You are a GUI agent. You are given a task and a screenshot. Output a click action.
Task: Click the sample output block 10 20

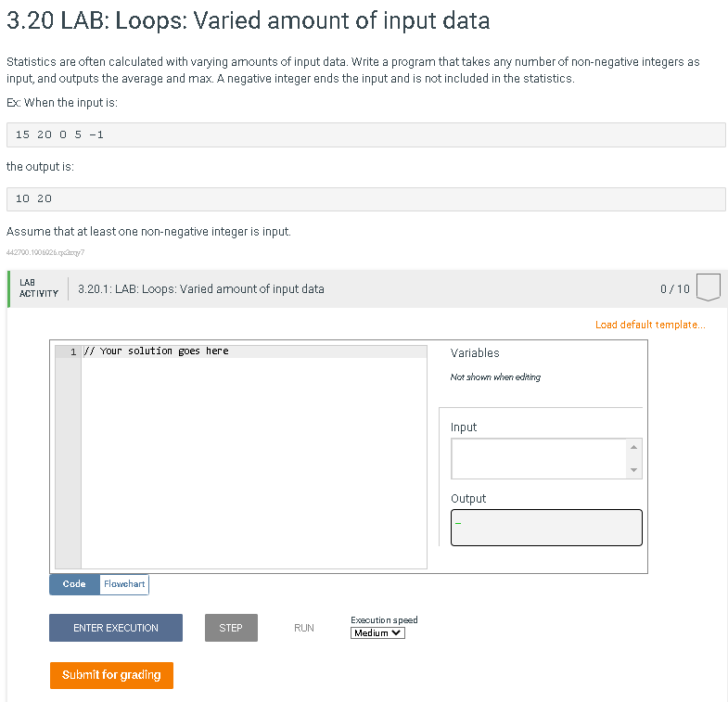point(366,199)
